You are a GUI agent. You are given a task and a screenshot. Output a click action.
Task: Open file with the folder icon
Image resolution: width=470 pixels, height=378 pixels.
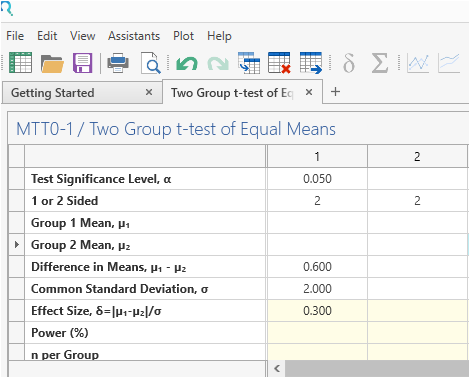click(52, 63)
